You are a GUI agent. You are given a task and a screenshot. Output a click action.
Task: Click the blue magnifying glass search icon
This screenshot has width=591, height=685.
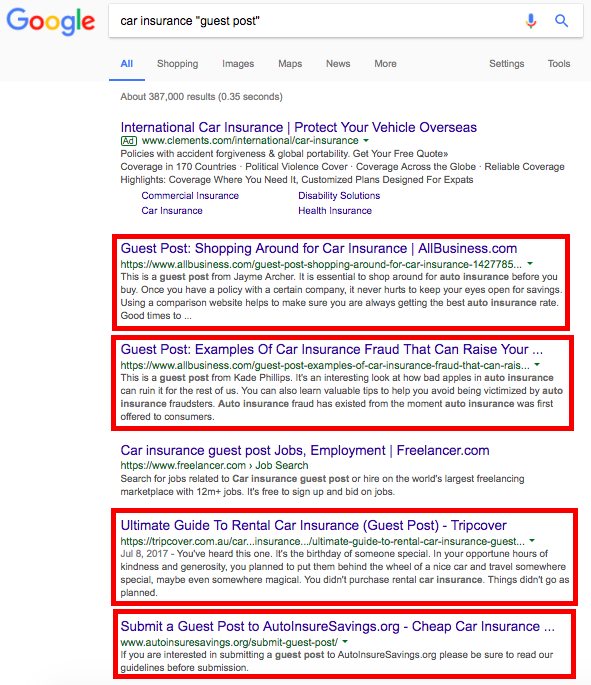point(561,21)
